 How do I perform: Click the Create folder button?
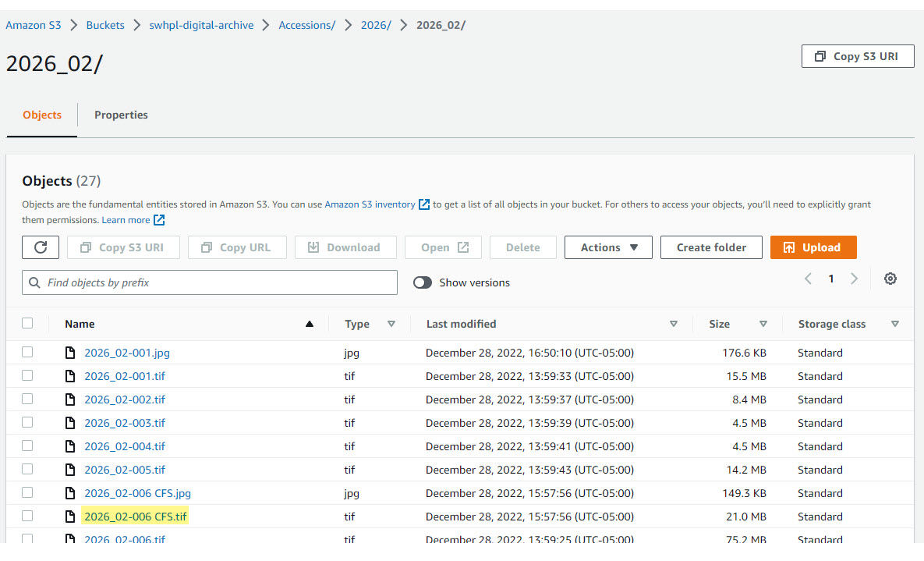point(711,247)
